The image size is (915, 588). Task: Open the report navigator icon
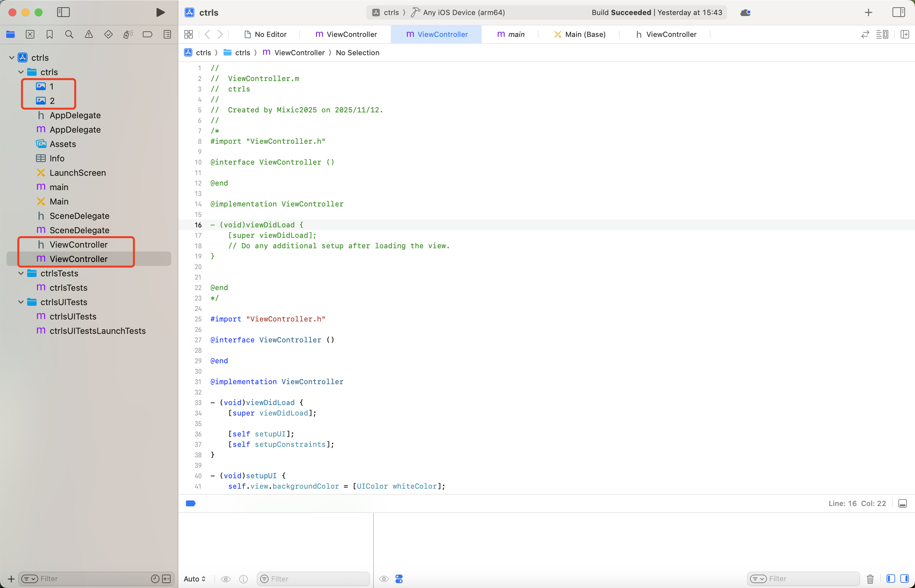pyautogui.click(x=167, y=34)
